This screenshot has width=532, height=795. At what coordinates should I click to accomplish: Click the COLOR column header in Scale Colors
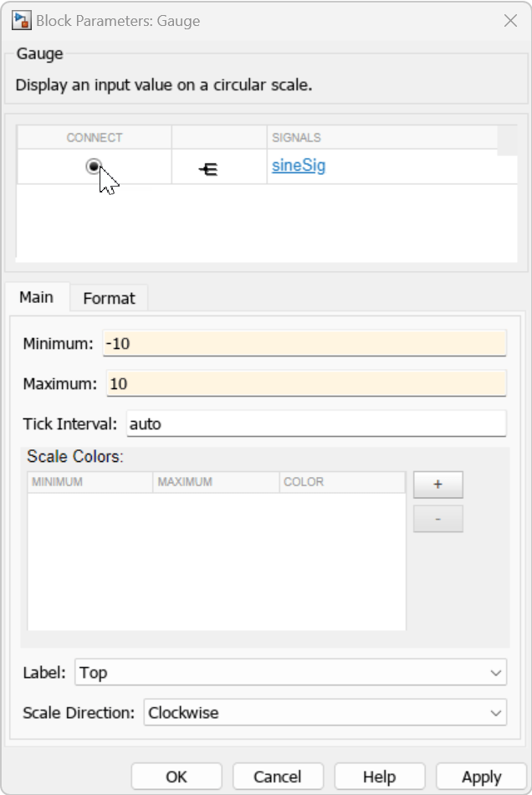tap(305, 482)
